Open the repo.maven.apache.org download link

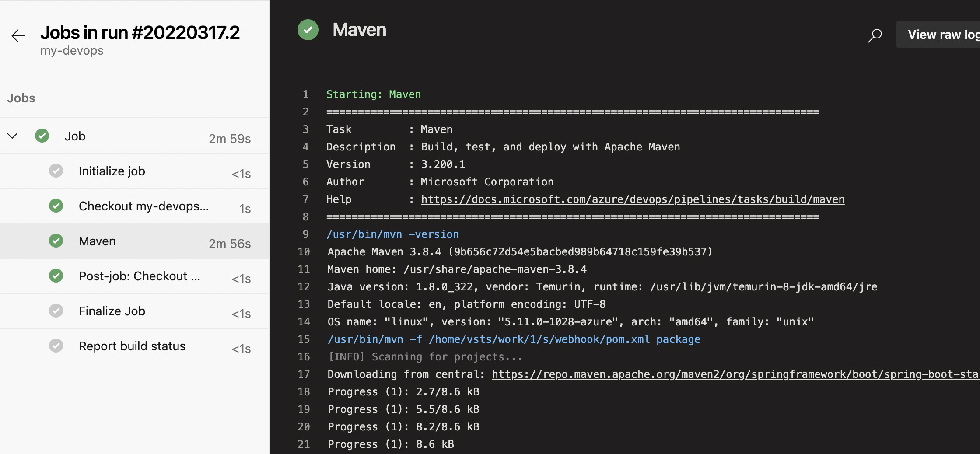coord(735,374)
